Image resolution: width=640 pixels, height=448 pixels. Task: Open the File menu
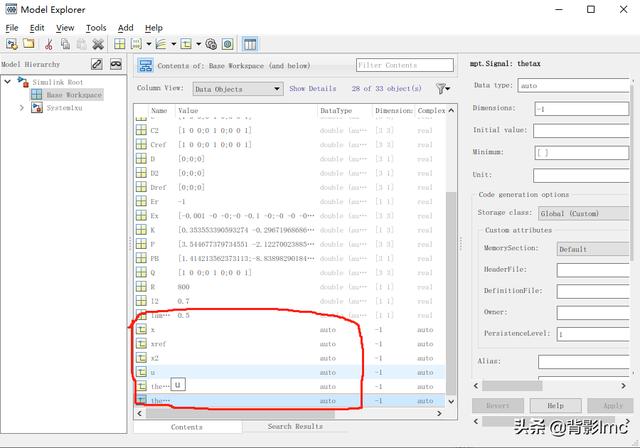point(12,28)
